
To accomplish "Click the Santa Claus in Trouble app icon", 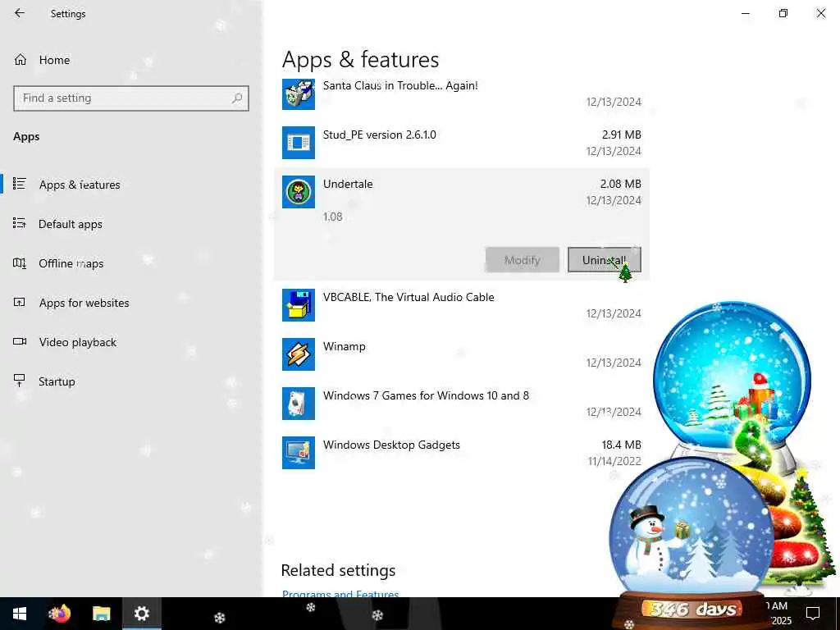I will [x=299, y=94].
